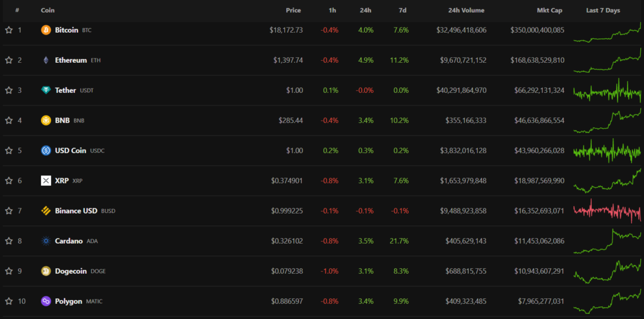Click the BNB logo icon

click(x=46, y=121)
